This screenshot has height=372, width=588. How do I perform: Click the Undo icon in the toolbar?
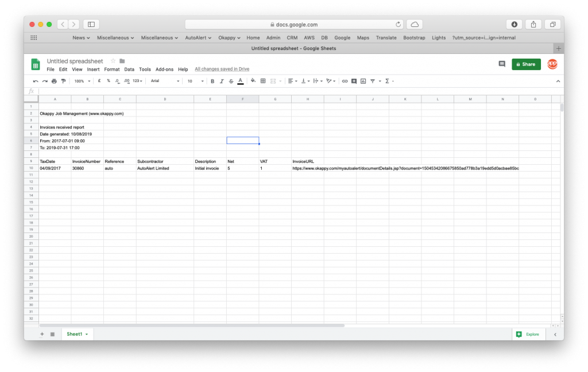tap(36, 81)
